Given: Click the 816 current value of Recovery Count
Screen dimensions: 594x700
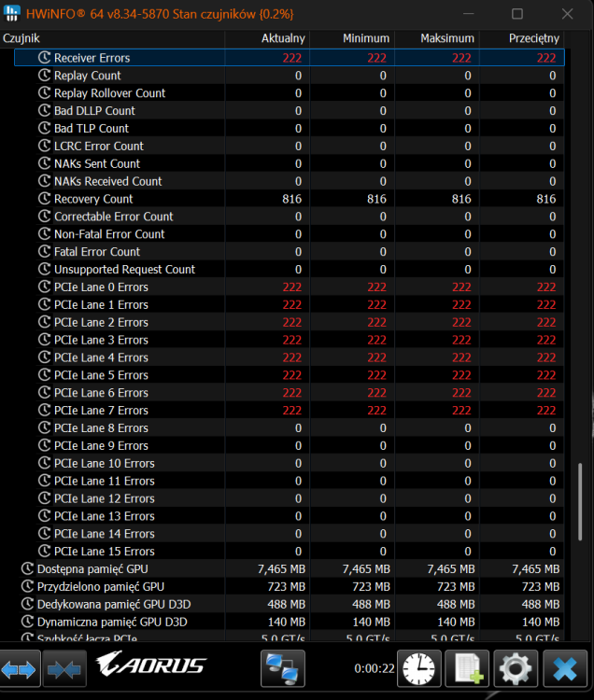Looking at the screenshot, I should [x=292, y=199].
